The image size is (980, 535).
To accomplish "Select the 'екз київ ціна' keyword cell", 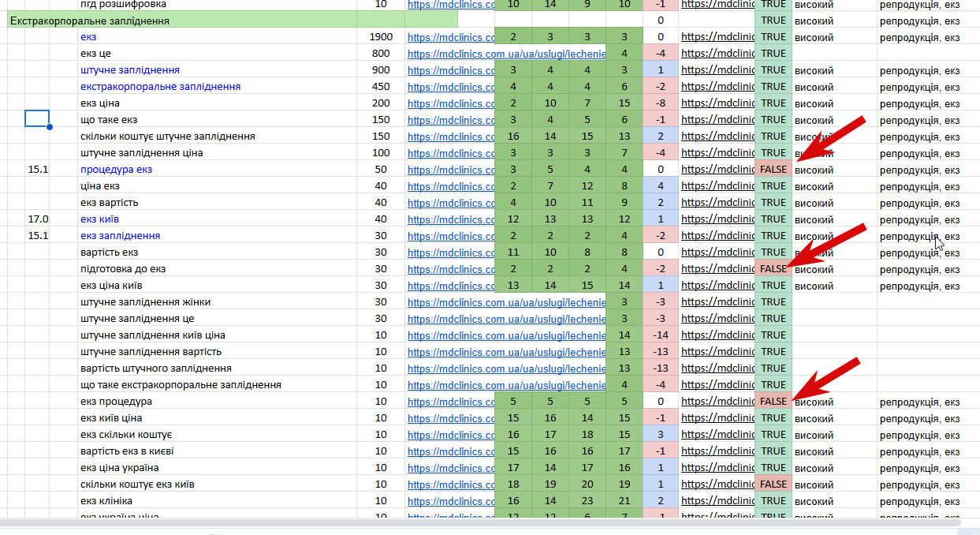I will (218, 418).
